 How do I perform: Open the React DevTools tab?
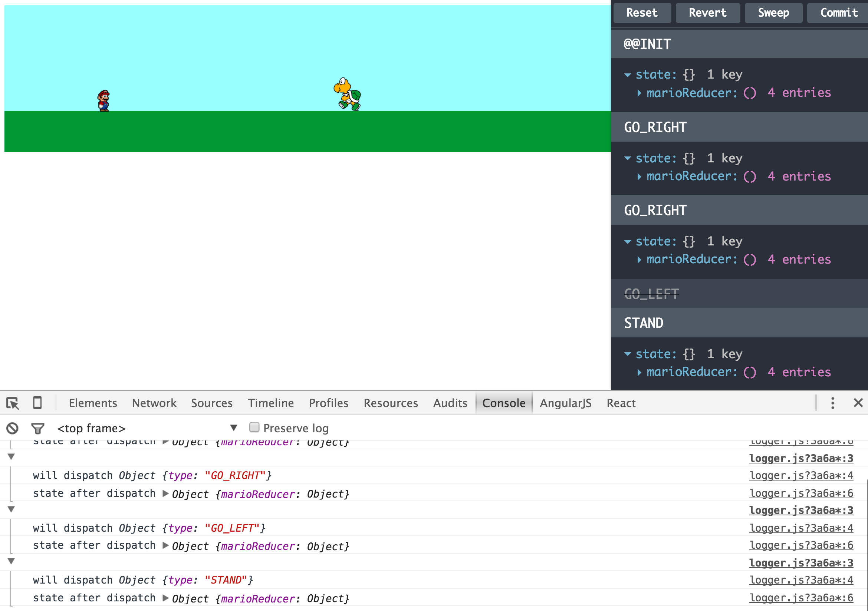click(621, 403)
